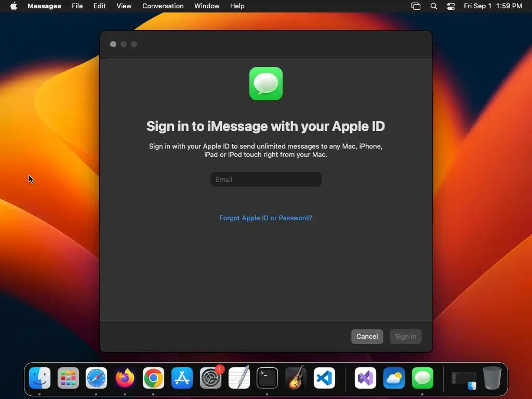Open the Apple menu
Viewport: 532px width, 399px height.
(x=14, y=6)
